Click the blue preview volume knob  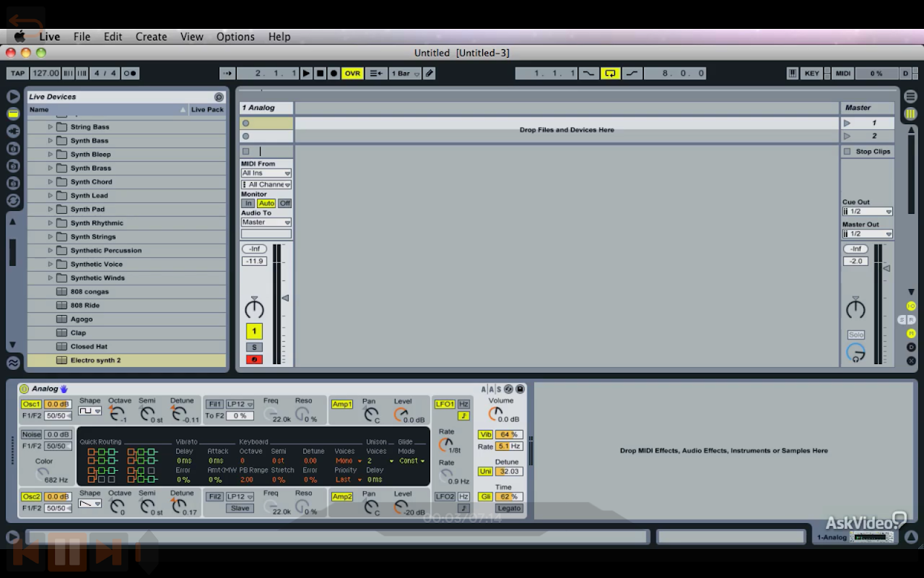(x=855, y=353)
